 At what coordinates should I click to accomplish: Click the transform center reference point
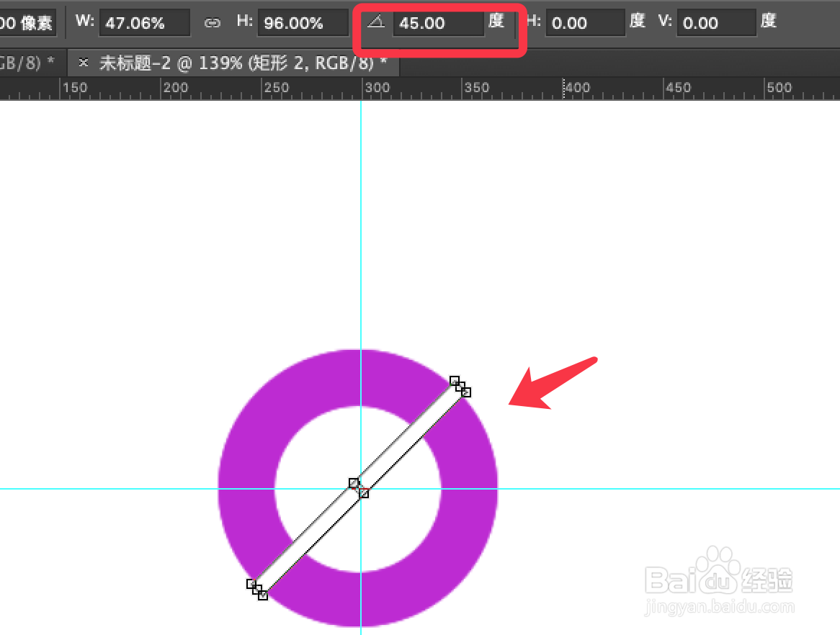(x=358, y=488)
